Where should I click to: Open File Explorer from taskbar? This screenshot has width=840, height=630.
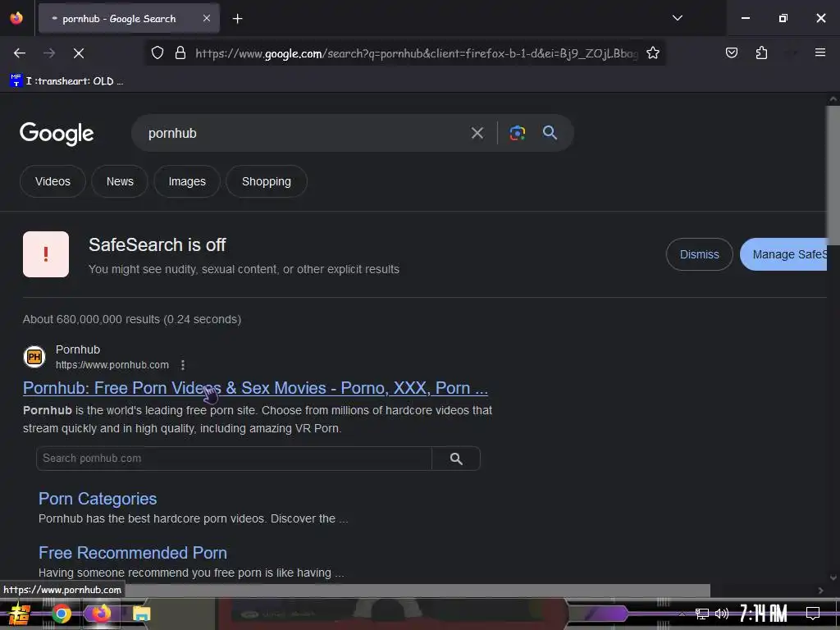point(141,614)
